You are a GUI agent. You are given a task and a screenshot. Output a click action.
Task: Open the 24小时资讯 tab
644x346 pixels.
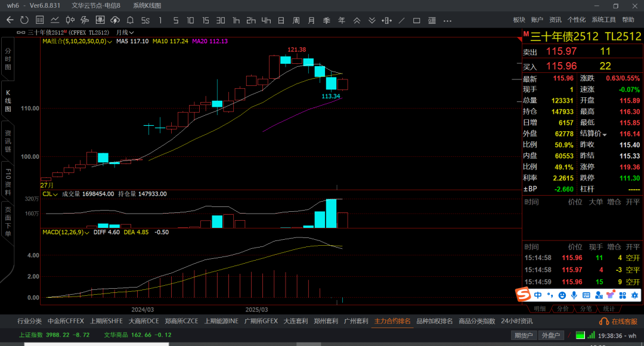click(516, 322)
